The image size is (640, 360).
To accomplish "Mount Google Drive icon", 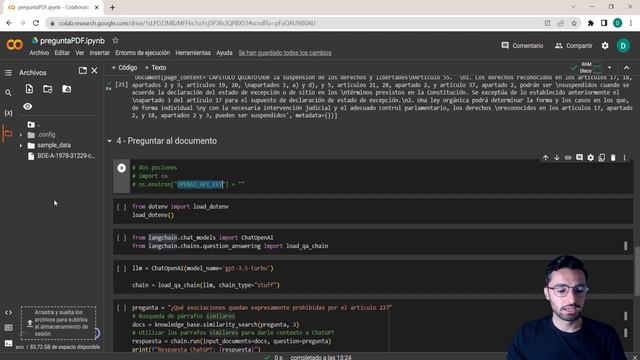I will [67, 89].
